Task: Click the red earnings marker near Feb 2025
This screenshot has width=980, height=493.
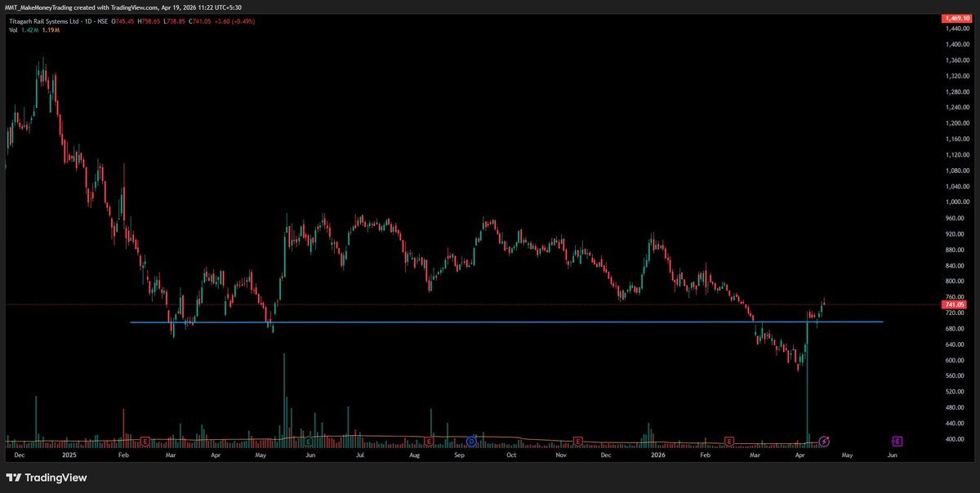Action: (145, 442)
